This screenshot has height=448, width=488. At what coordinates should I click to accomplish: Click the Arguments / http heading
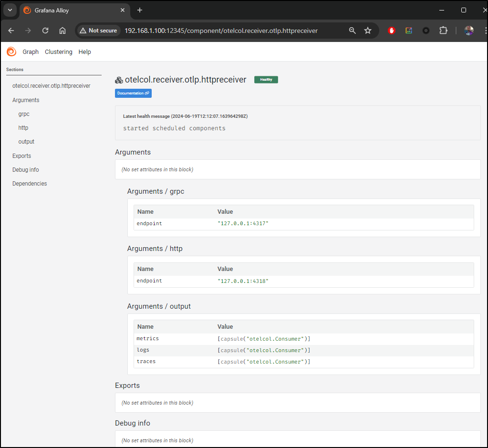155,249
